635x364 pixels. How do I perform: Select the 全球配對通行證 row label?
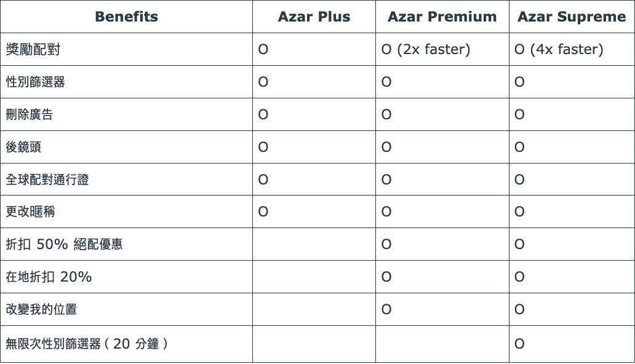point(47,180)
